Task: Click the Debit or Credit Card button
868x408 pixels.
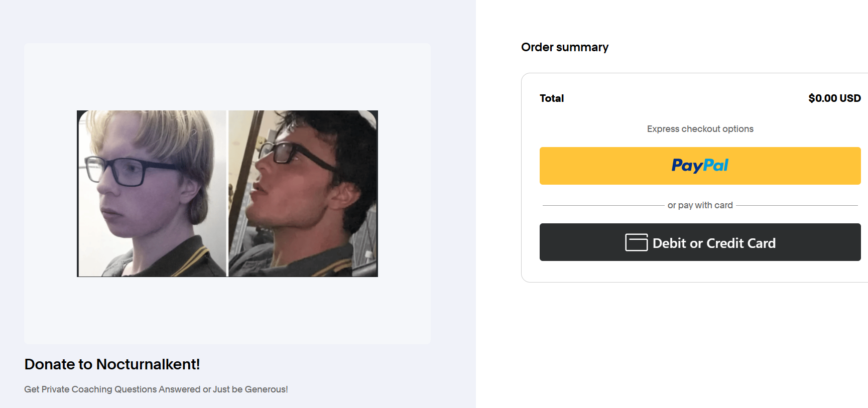Action: (700, 242)
